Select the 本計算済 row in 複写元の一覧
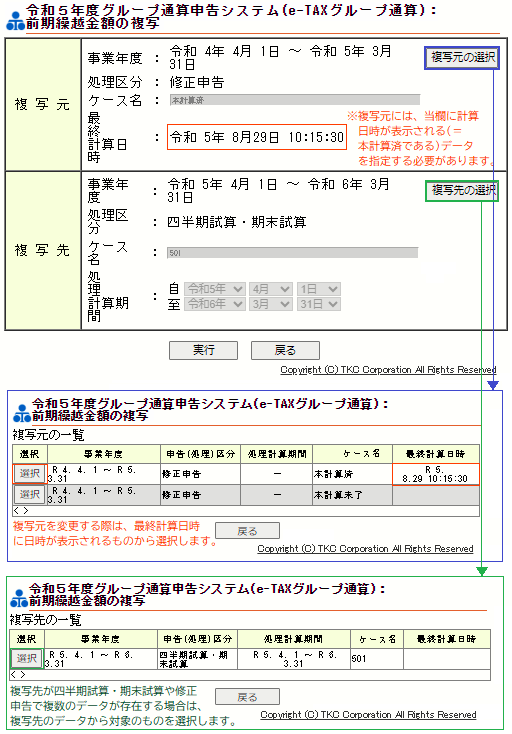 29,473
